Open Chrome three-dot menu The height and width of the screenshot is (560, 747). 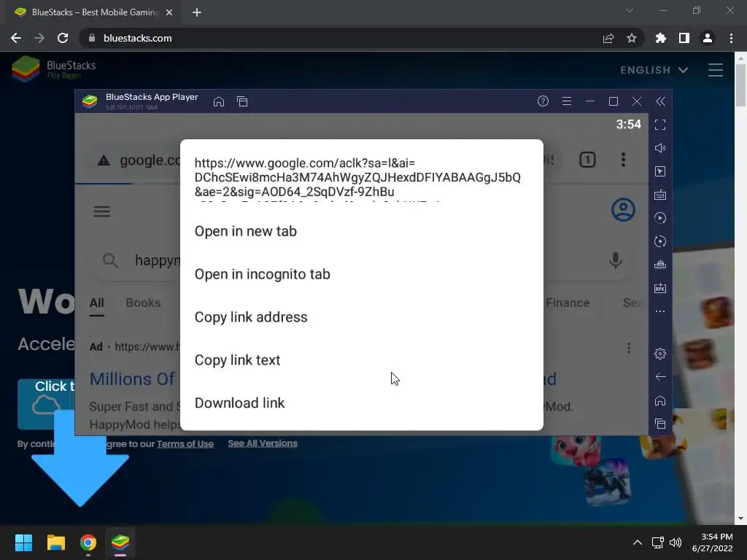[x=731, y=38]
